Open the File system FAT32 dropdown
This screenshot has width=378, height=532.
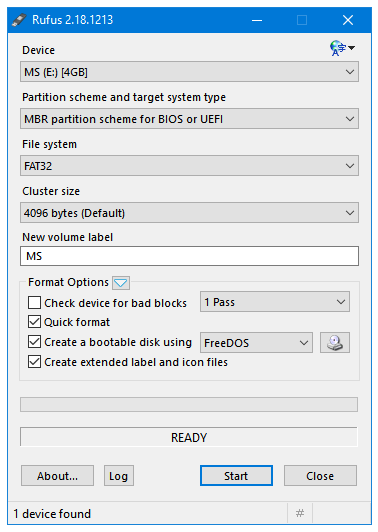coord(189,166)
